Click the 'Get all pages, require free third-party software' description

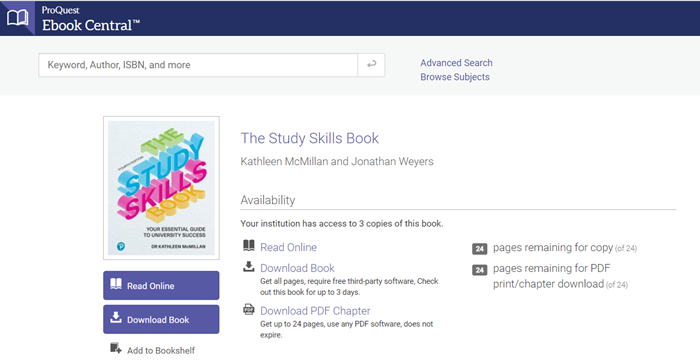tap(349, 287)
